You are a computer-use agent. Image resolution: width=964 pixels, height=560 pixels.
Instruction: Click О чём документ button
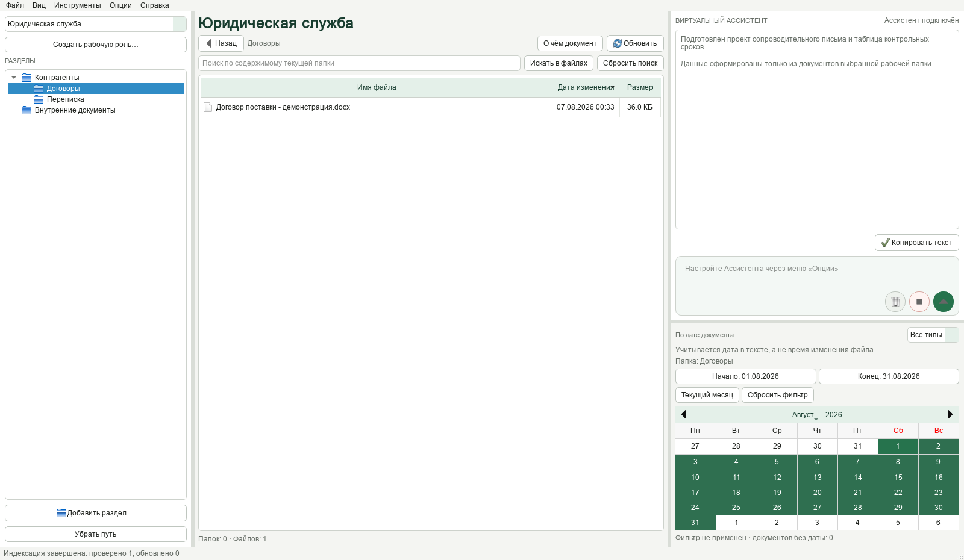570,43
